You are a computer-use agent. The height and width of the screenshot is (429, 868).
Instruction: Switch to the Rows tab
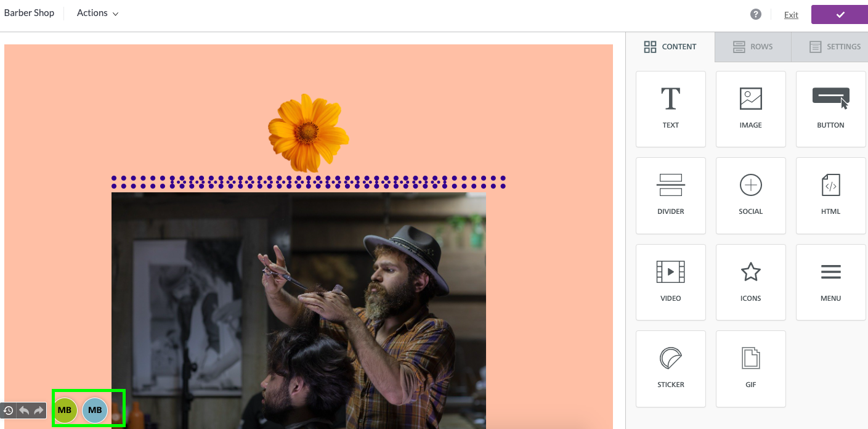tap(753, 47)
